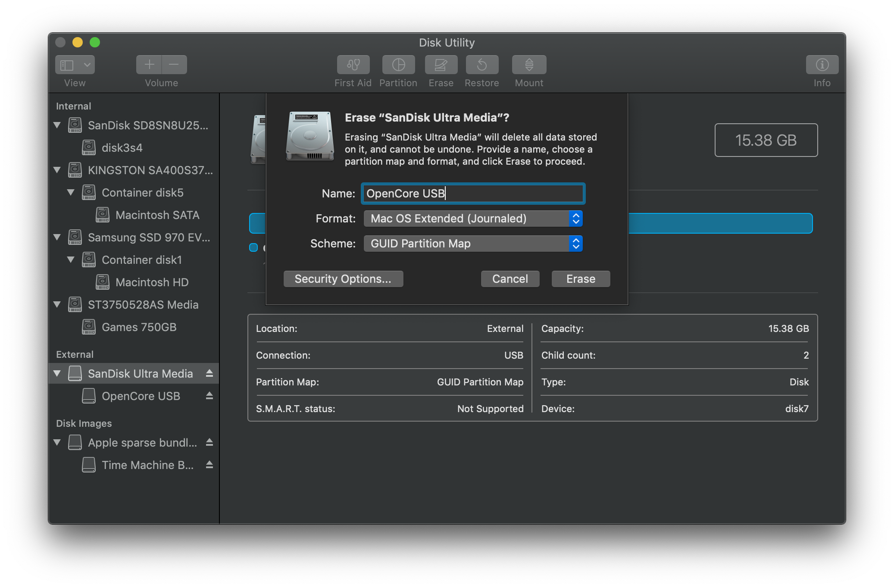Click the Mount toolbar icon

529,65
